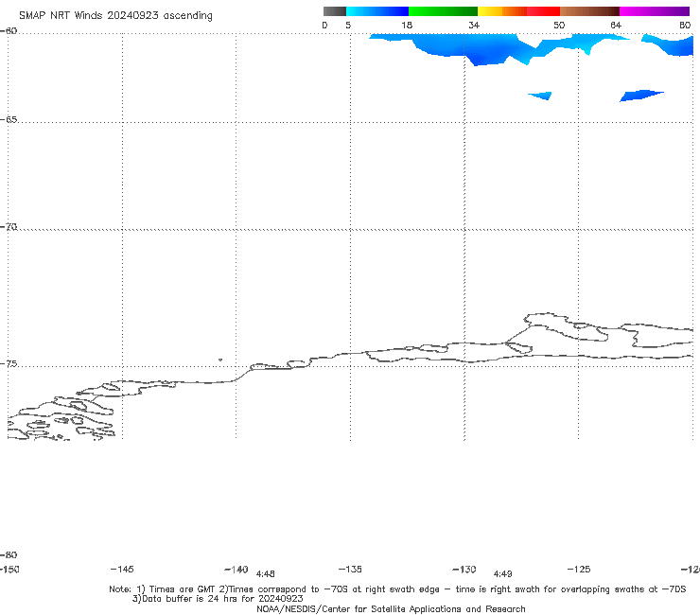Click the longitude label '-125'
Screen dimensions: 700x615
coord(579,569)
